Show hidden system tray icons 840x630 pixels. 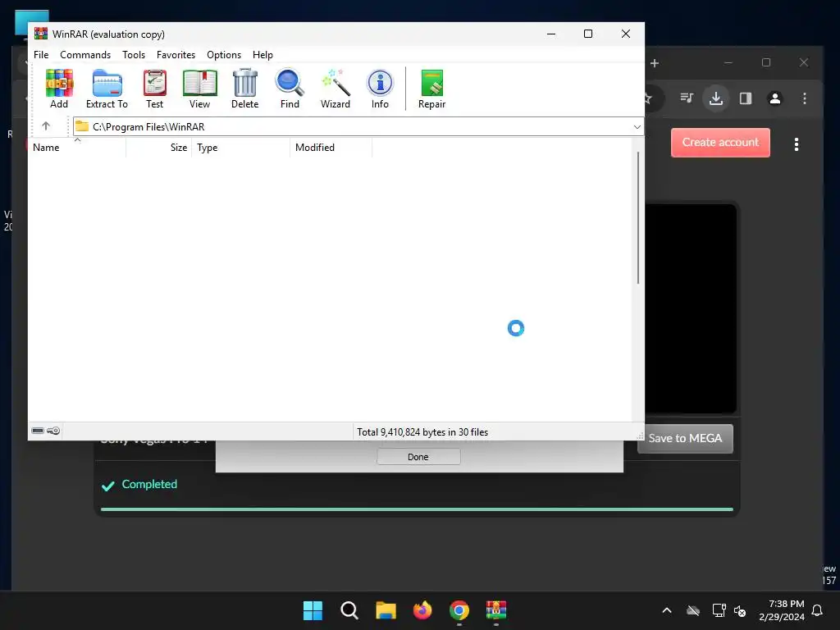coord(667,610)
